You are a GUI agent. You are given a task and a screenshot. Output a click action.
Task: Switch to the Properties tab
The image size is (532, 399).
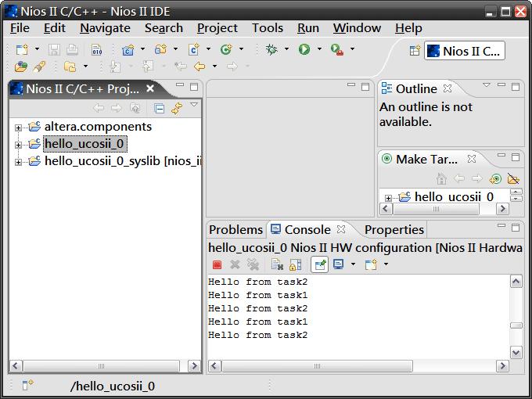pyautogui.click(x=394, y=230)
